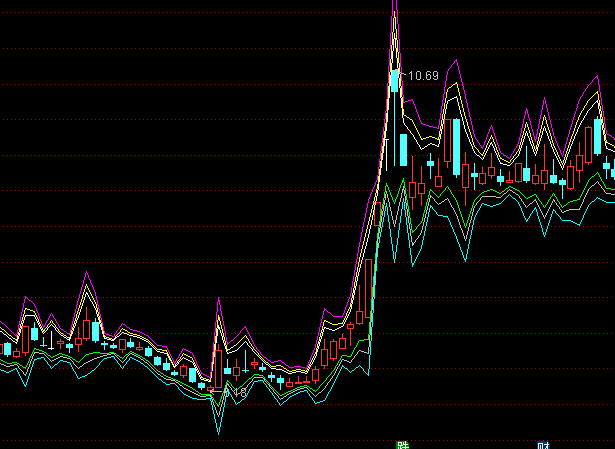Click magenta peak just right of 10.69 label
Image resolution: width=615 pixels, height=449 pixels.
pyautogui.click(x=456, y=62)
